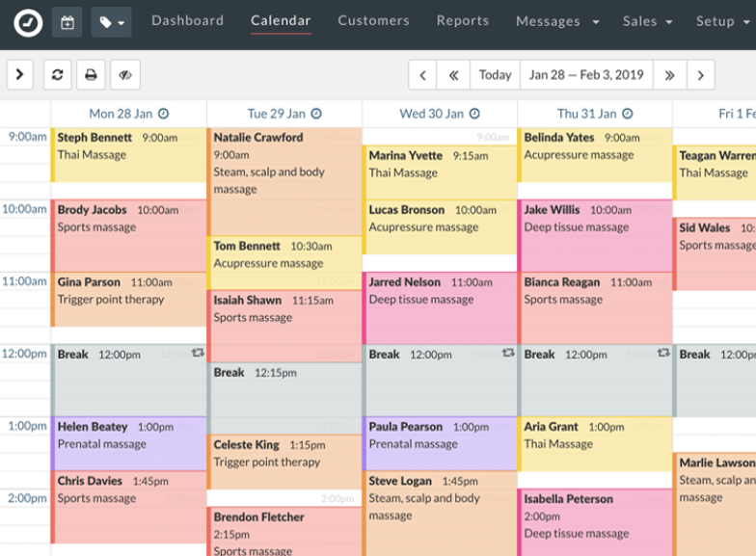Jump back one week with double arrow
The image size is (756, 556).
[453, 74]
